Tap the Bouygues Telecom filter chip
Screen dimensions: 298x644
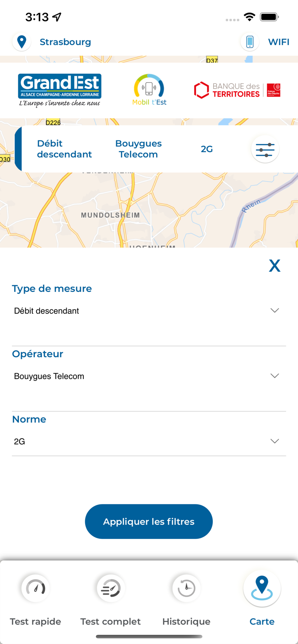click(138, 149)
